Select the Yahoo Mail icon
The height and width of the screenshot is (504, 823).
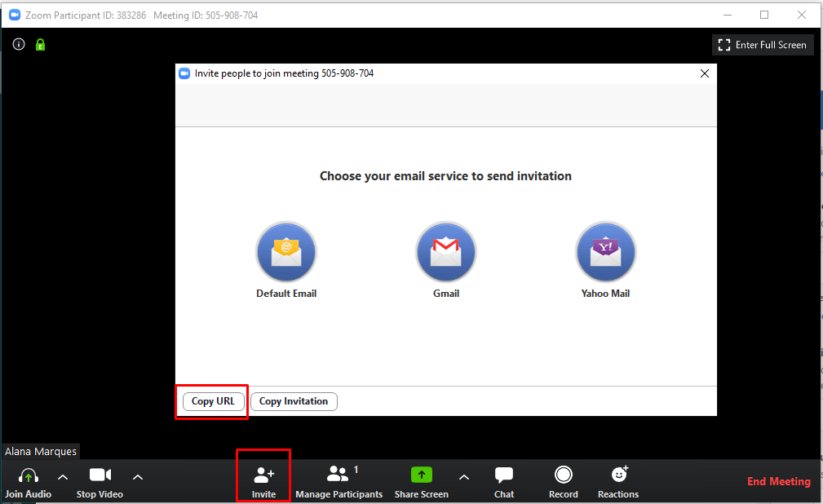606,252
